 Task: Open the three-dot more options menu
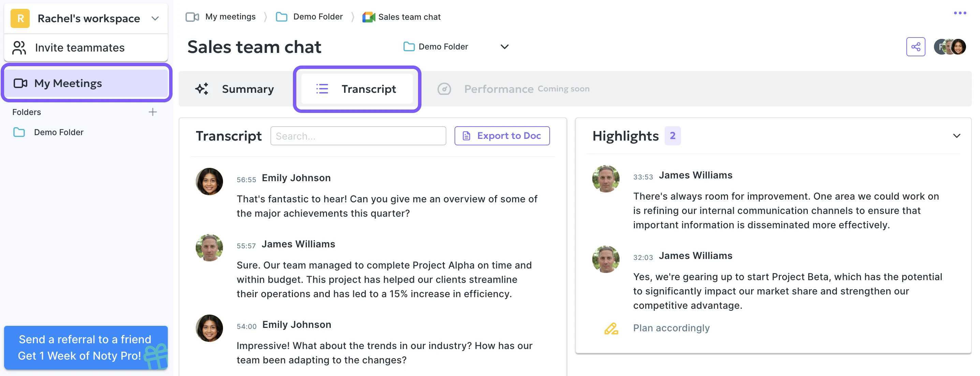(960, 13)
